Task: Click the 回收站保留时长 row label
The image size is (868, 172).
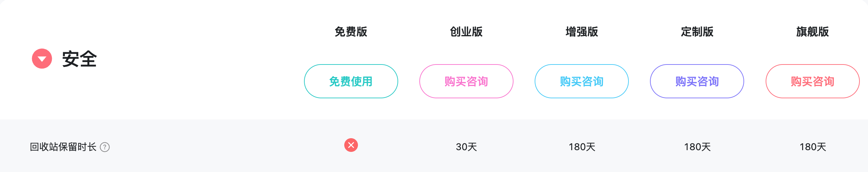Action: point(63,147)
